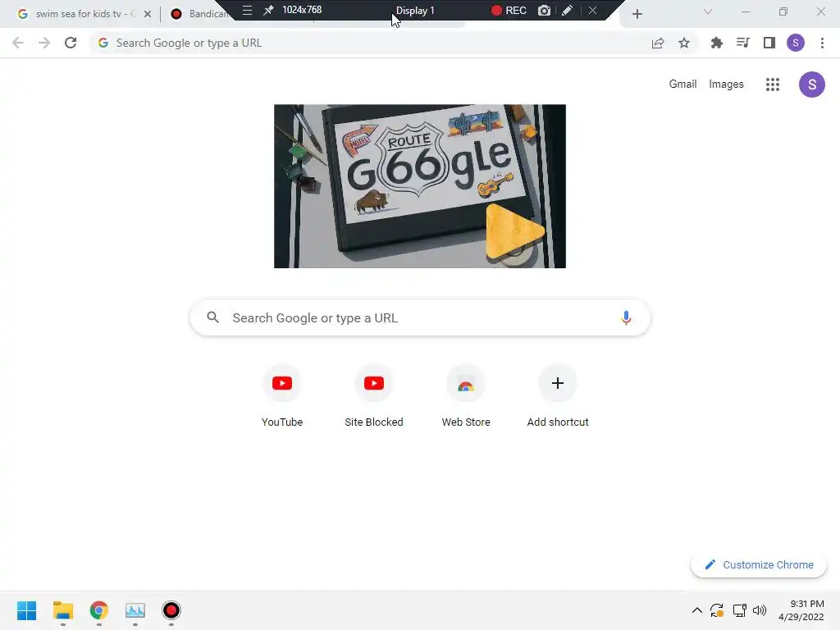This screenshot has width=840, height=630.
Task: Open the Google account S avatar on page
Action: pyautogui.click(x=812, y=84)
